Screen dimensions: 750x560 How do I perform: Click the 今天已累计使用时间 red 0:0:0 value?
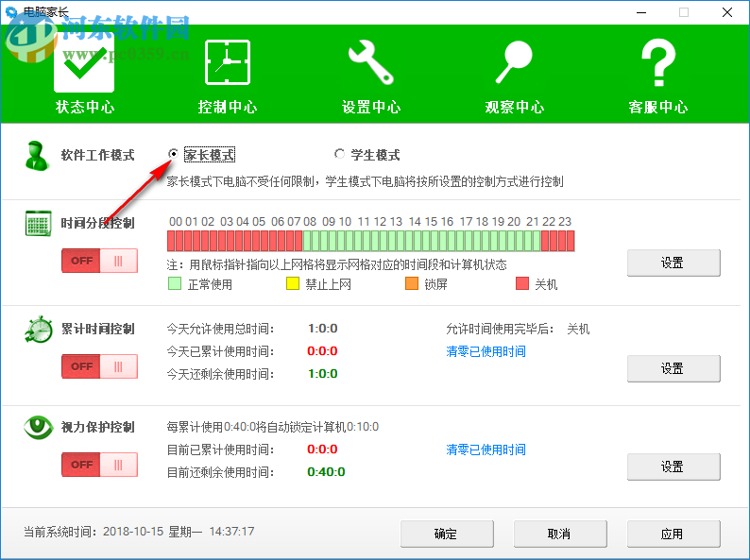point(322,351)
